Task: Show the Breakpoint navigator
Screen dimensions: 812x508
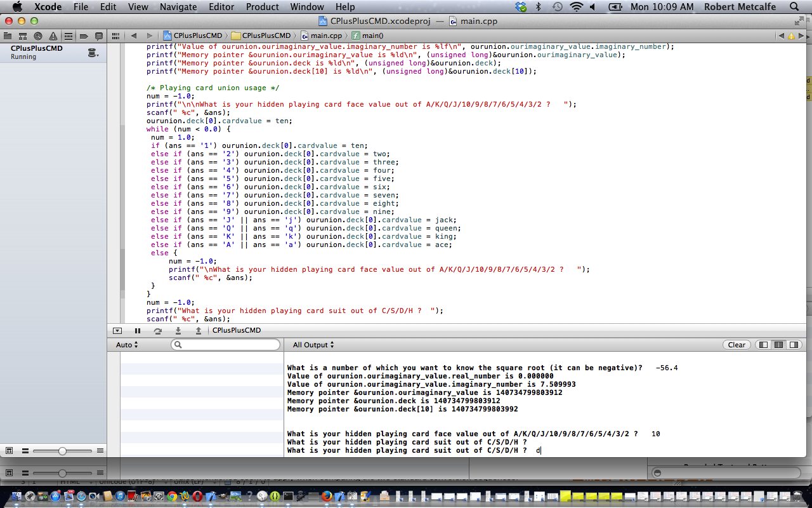Action: coord(84,36)
